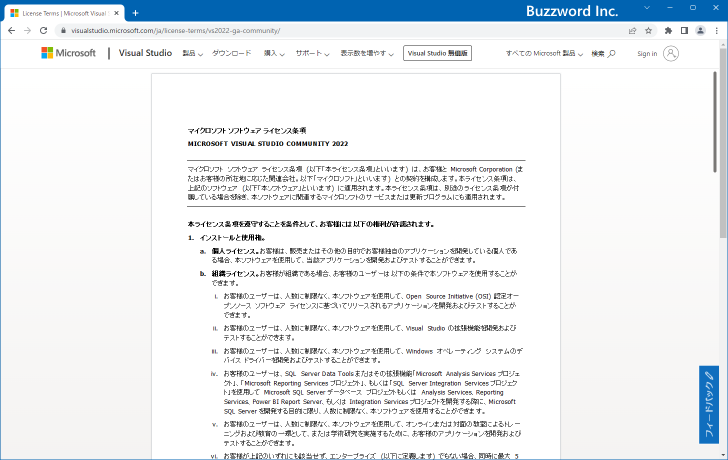
Task: Click the 個人ライセンス clause label
Action: [x=235, y=251]
